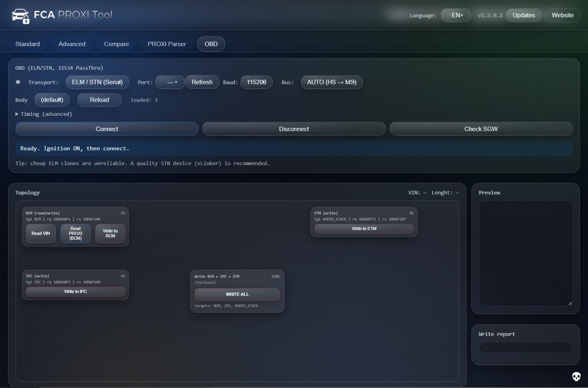Open the Port selection dropdown
The image size is (588, 388).
click(170, 82)
